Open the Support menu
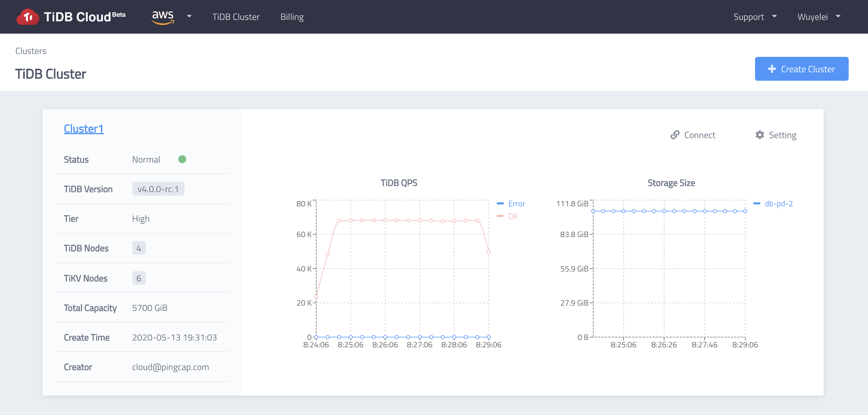The image size is (868, 415). point(749,17)
